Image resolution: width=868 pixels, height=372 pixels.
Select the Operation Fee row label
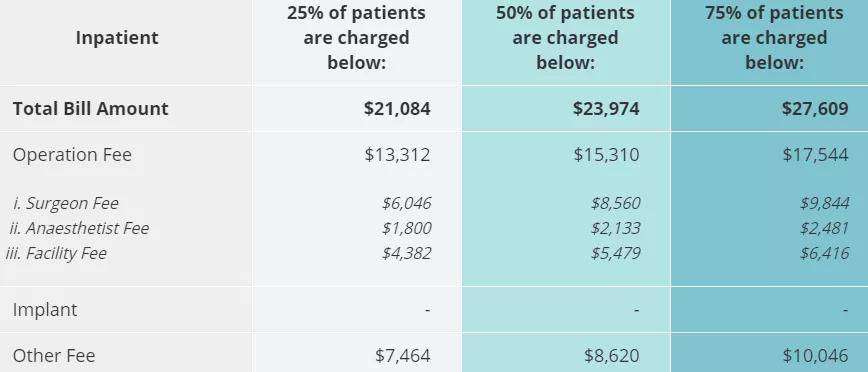point(72,154)
